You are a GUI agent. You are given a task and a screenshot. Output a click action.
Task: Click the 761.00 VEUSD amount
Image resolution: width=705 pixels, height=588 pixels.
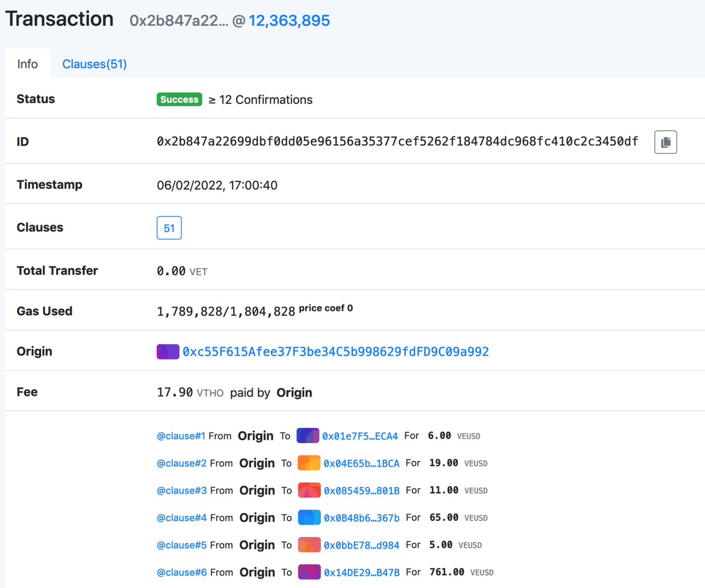click(461, 572)
